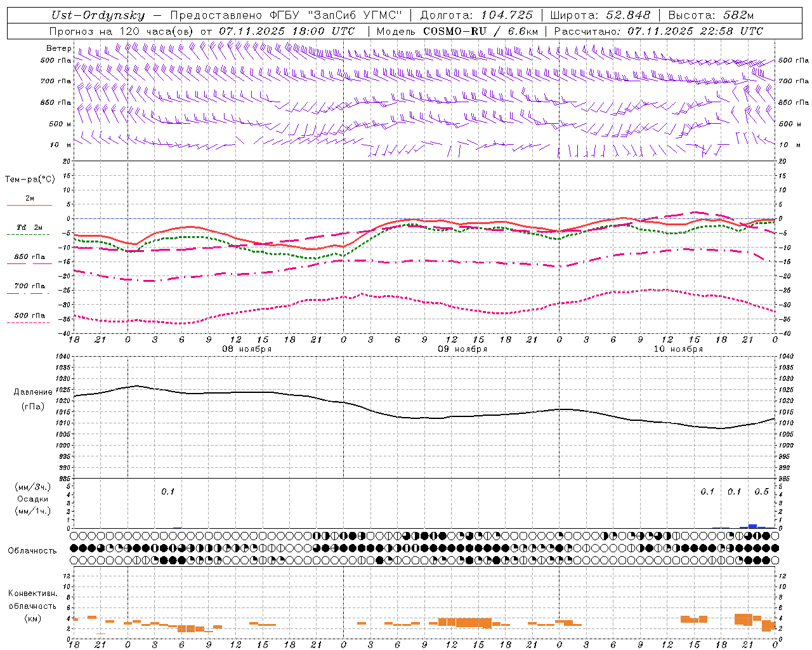
Task: Click the 700 гПа temperature legend entry
Action: pyautogui.click(x=30, y=286)
